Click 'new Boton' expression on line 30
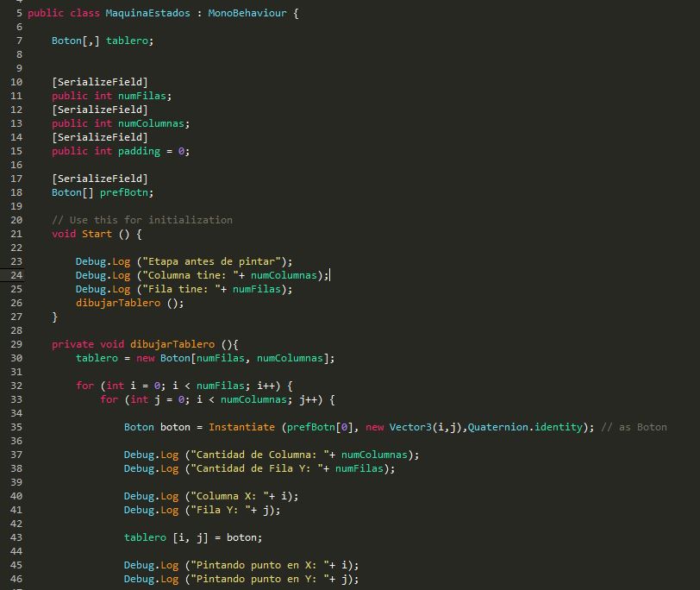Viewport: 700px width, 590px height. click(x=163, y=358)
